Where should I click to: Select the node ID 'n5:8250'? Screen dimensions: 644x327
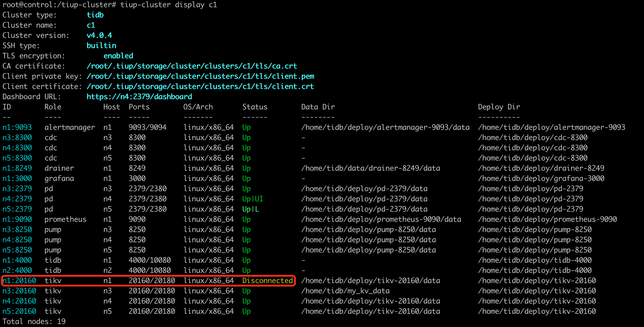(17, 250)
